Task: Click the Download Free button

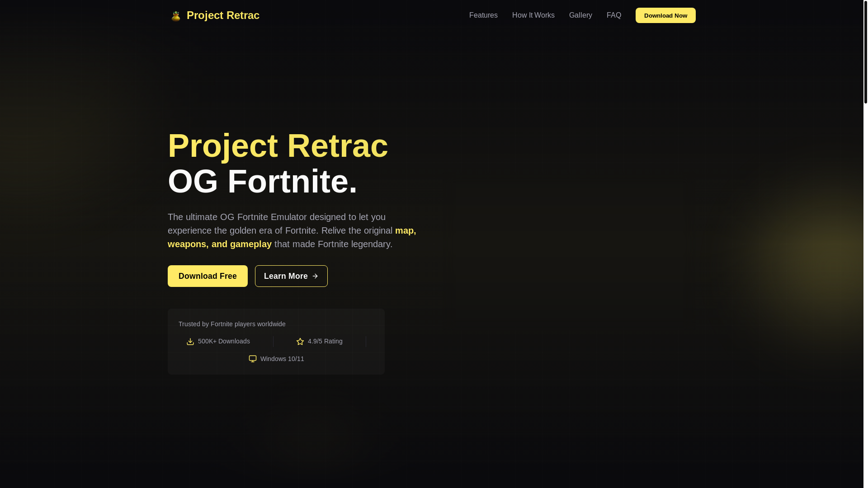Action: 208,276
